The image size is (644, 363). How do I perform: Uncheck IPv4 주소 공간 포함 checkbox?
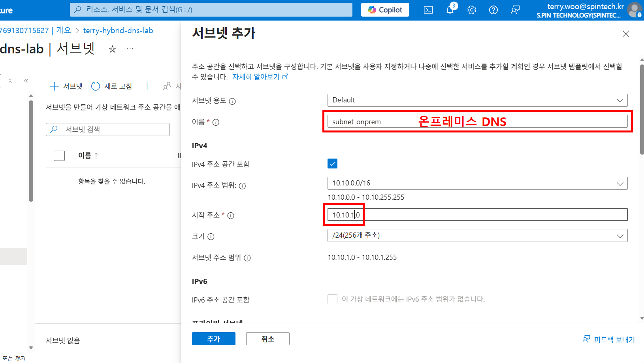pos(332,164)
